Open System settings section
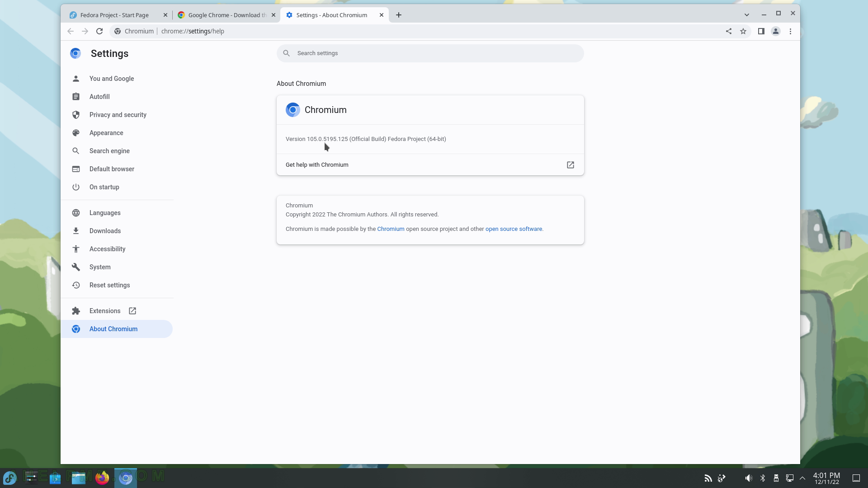 point(117,267)
